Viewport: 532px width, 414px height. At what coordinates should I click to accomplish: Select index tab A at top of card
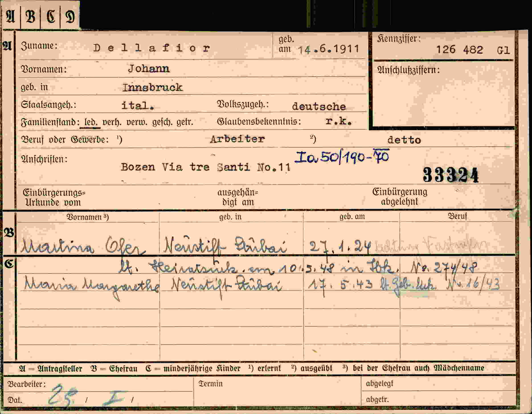pyautogui.click(x=11, y=16)
